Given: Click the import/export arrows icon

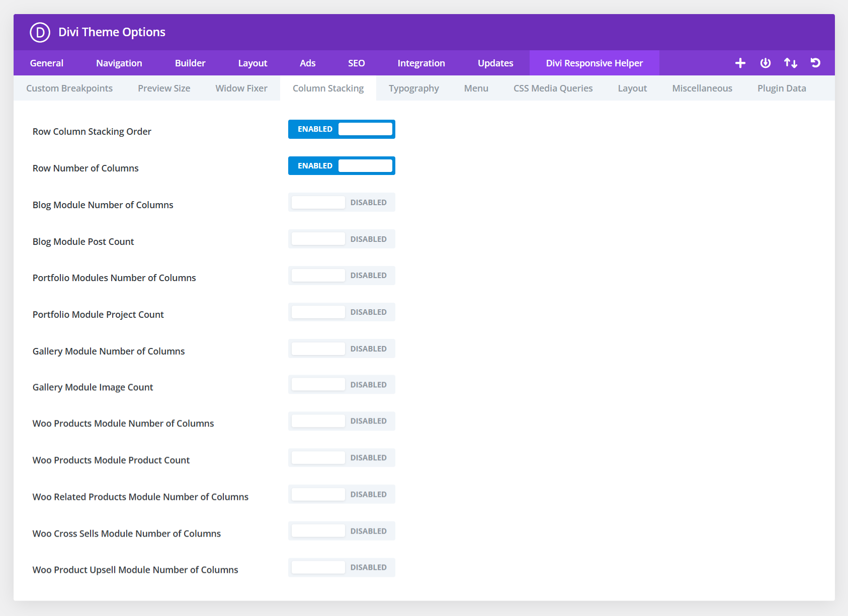Looking at the screenshot, I should (x=790, y=63).
